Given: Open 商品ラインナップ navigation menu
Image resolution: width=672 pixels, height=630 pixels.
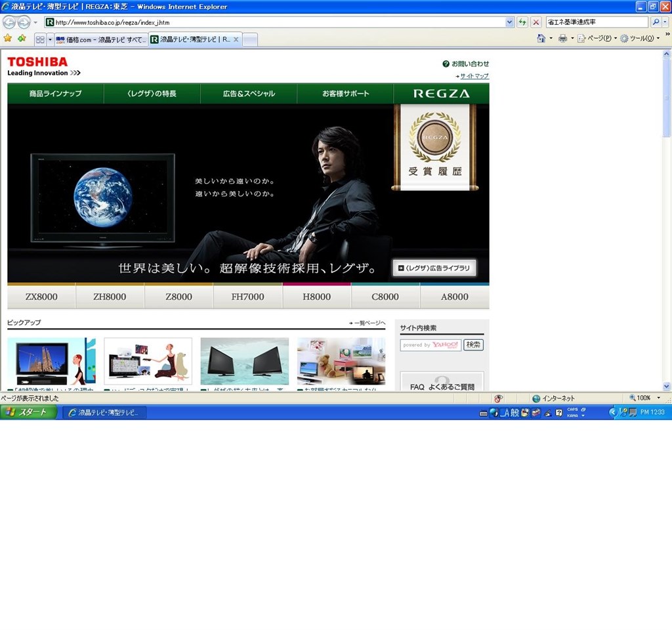Looking at the screenshot, I should pyautogui.click(x=55, y=93).
